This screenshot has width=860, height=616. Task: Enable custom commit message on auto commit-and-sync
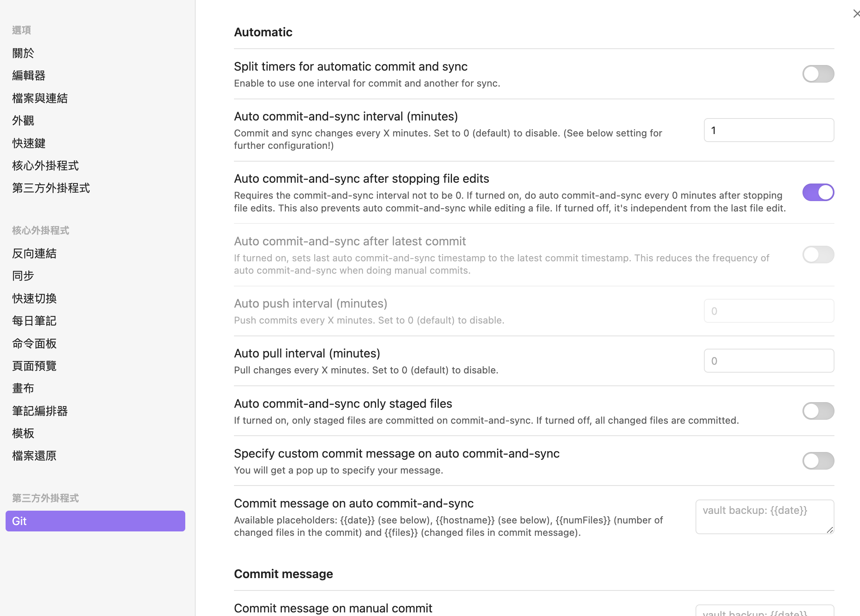click(818, 461)
